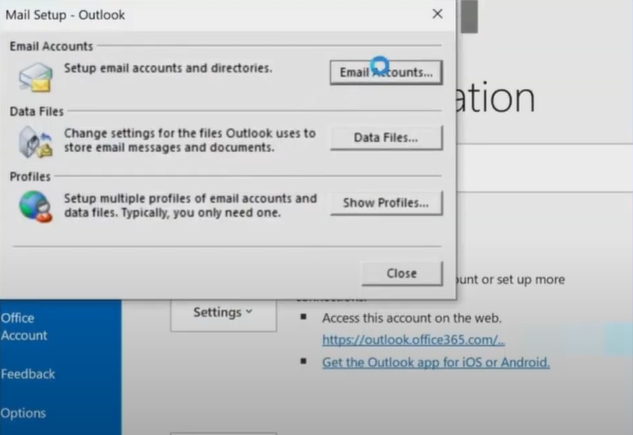633x435 pixels.
Task: Open Show Profiles button
Action: (x=386, y=203)
